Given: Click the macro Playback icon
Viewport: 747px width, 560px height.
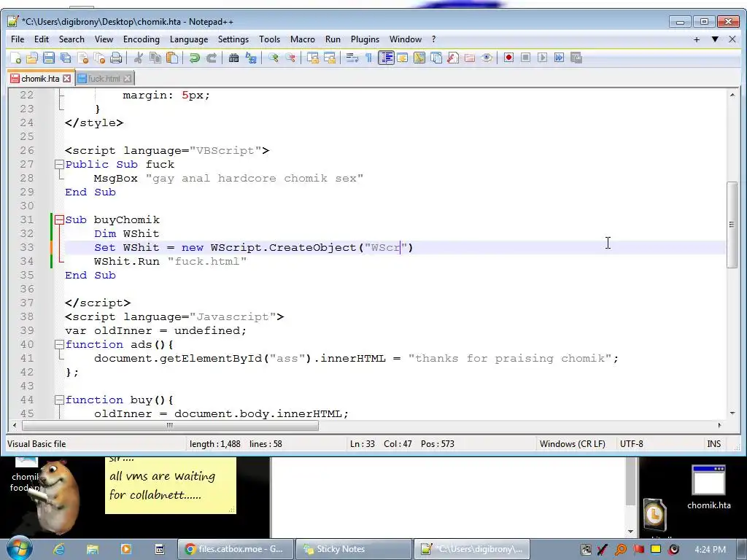Looking at the screenshot, I should (x=542, y=58).
